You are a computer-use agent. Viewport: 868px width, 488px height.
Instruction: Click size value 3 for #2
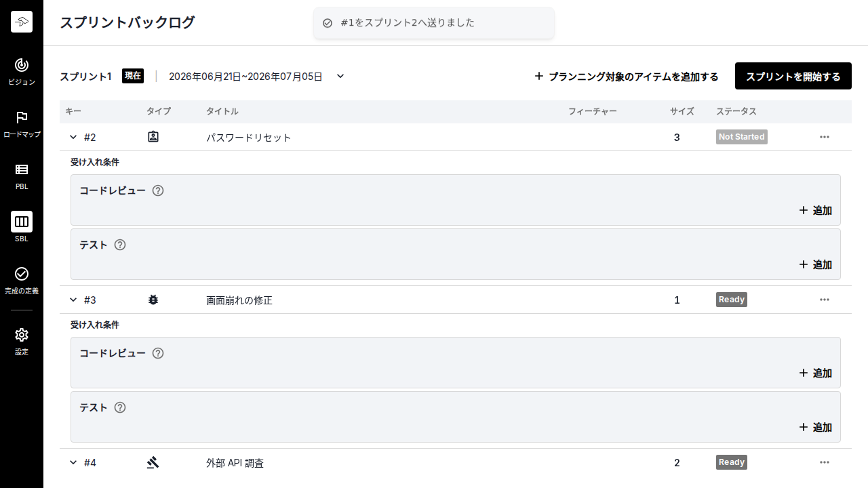click(677, 138)
